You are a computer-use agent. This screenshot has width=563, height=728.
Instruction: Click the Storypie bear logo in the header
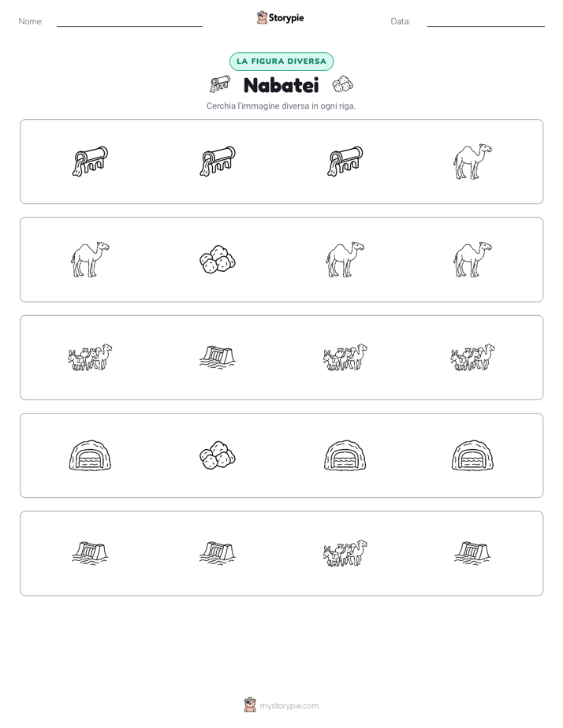tap(262, 17)
